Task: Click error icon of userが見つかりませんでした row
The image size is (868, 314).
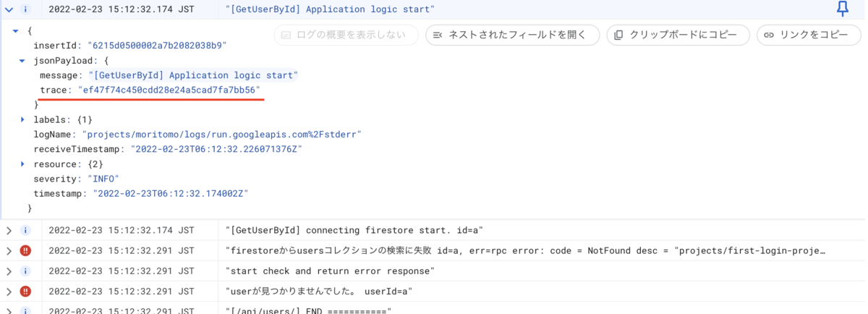Action: tap(25, 292)
